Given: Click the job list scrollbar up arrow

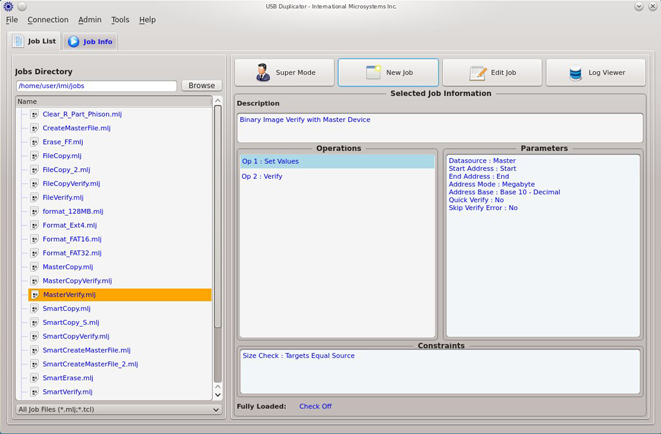Looking at the screenshot, I should [218, 101].
